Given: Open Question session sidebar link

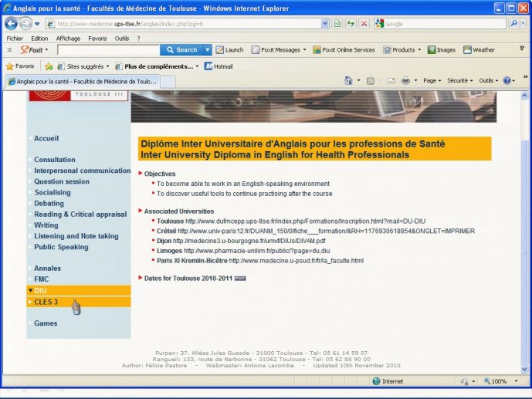Looking at the screenshot, I should tap(62, 181).
